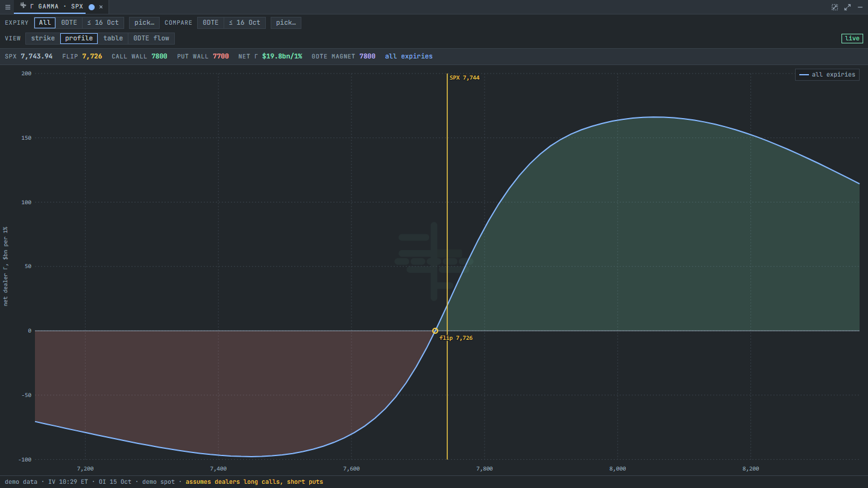868x488 pixels.
Task: Set EXPIRY filter to All
Action: [x=45, y=23]
